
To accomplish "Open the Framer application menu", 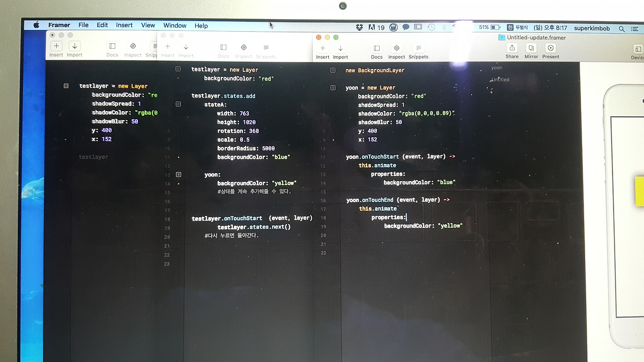I will [x=59, y=25].
